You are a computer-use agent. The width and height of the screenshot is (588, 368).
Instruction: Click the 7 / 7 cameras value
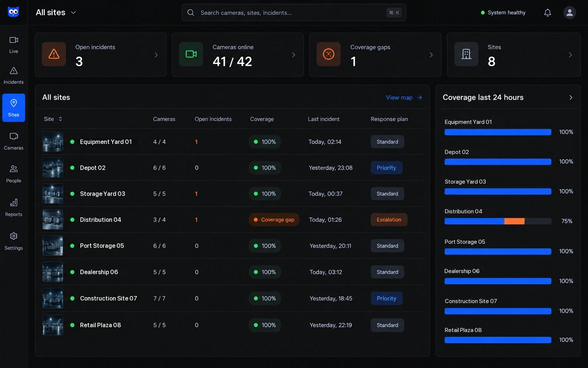point(159,298)
